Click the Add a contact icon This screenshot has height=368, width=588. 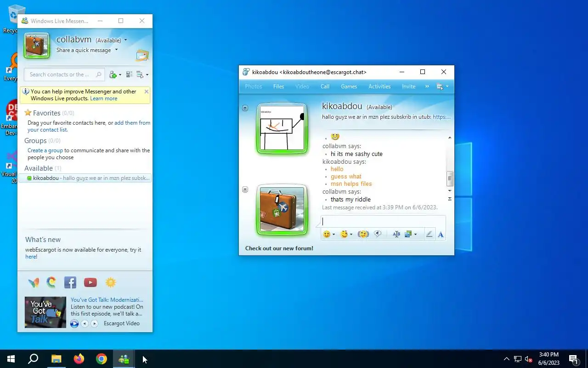(x=113, y=75)
